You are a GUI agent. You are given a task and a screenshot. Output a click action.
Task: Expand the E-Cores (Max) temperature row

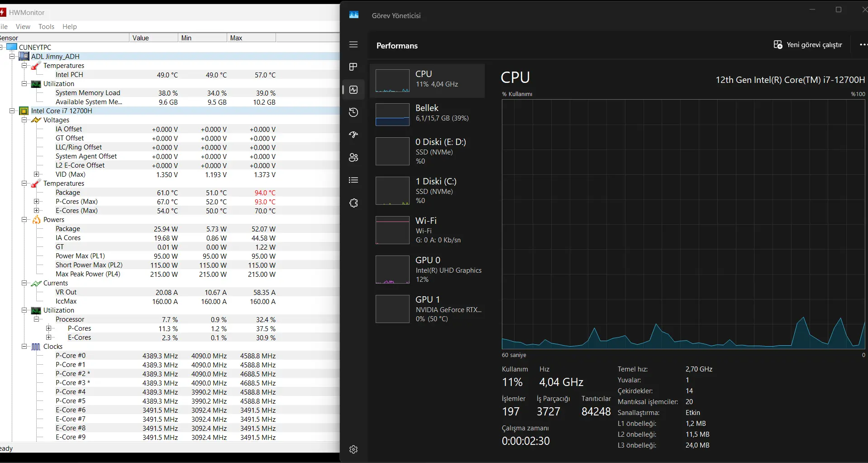pyautogui.click(x=37, y=210)
